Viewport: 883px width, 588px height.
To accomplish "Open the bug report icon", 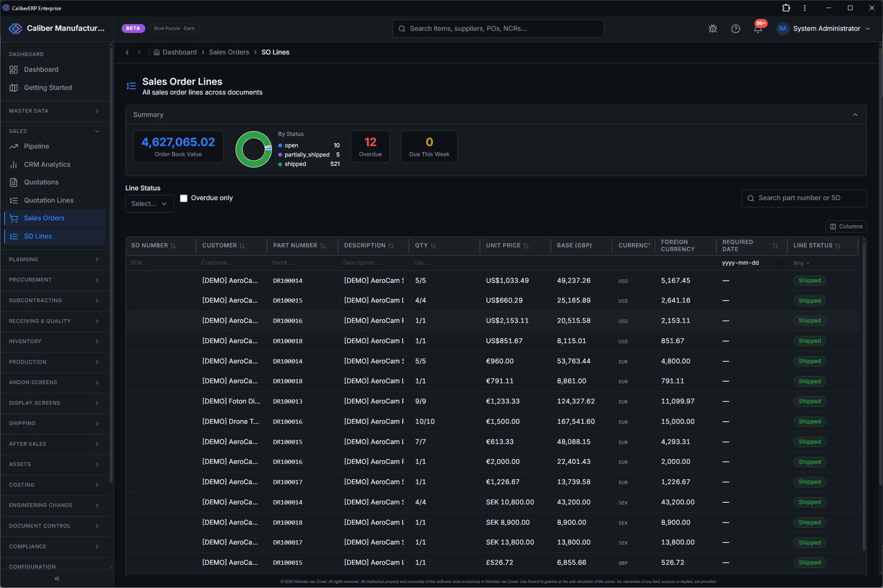I will pyautogui.click(x=713, y=29).
